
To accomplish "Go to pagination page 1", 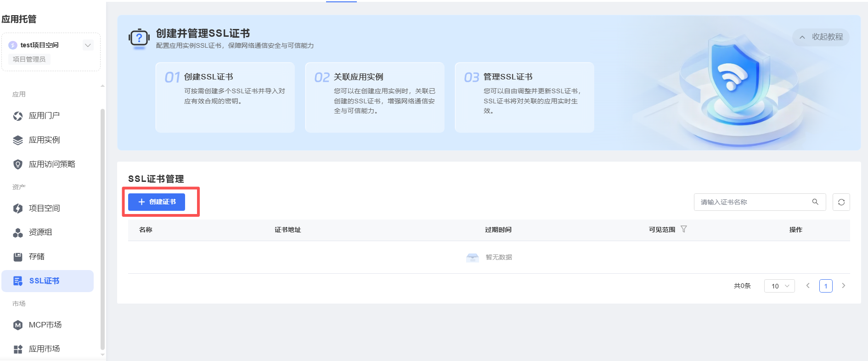I will (826, 286).
